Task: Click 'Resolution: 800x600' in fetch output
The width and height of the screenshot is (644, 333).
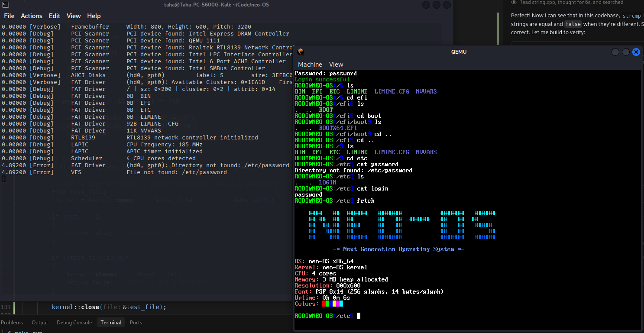Action: [x=327, y=285]
